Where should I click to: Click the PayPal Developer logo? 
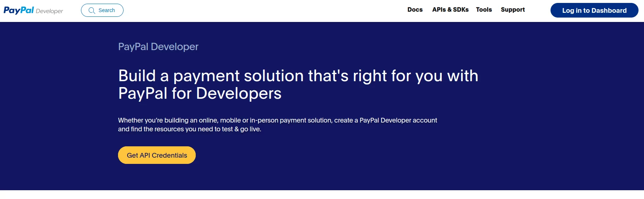tap(33, 10)
